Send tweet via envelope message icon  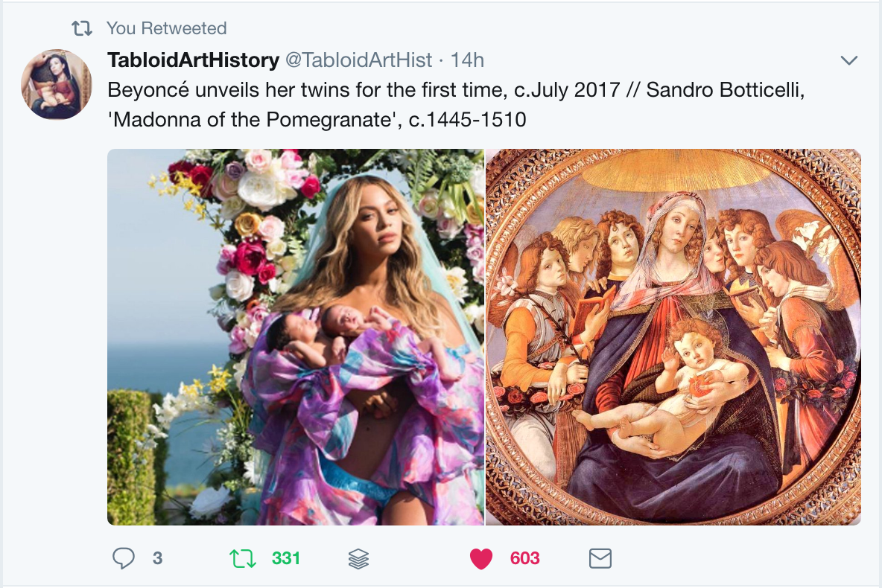coord(600,558)
